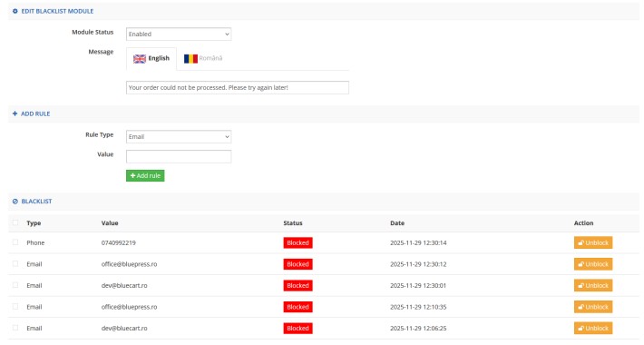Check the Phone 0740992219 row checkbox
Viewport: 644px width, 345px height.
click(15, 242)
